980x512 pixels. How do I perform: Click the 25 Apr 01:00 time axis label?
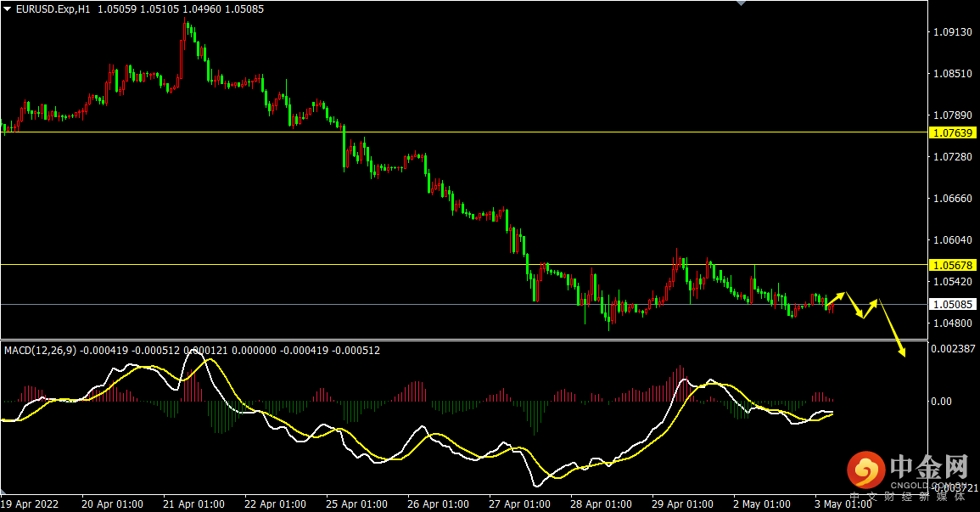356,504
